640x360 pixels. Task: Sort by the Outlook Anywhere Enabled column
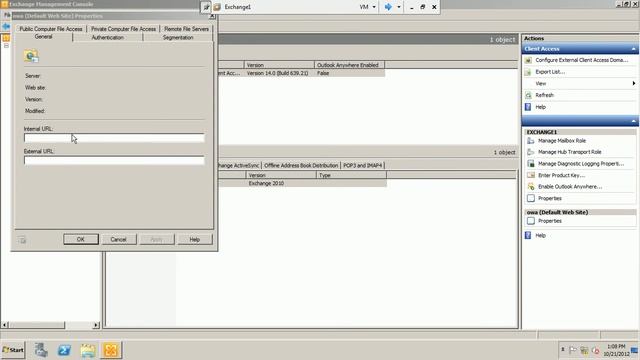[x=349, y=65]
